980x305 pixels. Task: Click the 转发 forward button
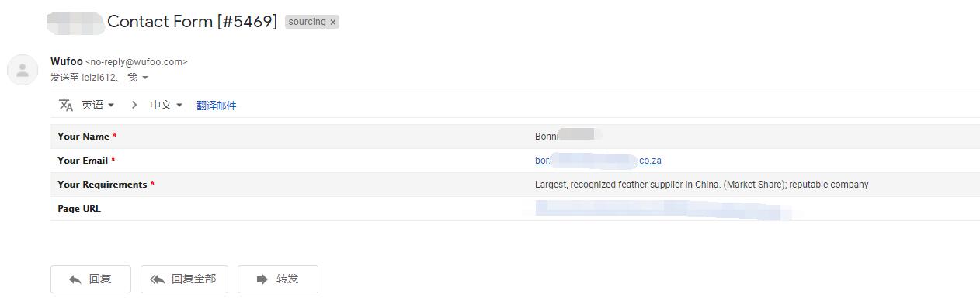click(278, 279)
